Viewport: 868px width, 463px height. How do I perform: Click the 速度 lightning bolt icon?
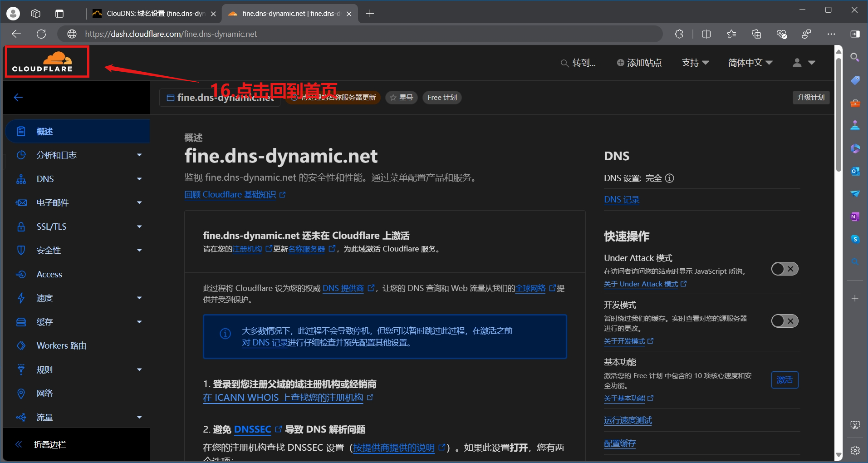point(21,298)
